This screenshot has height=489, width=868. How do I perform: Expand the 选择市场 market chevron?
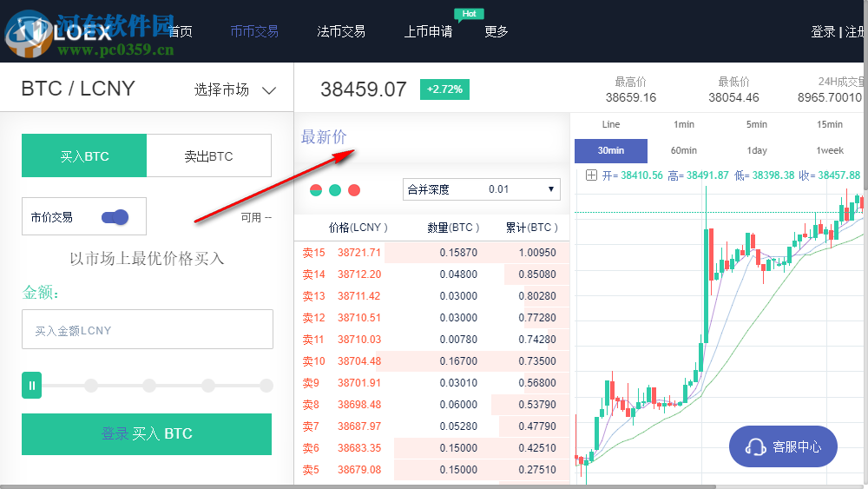[x=269, y=90]
